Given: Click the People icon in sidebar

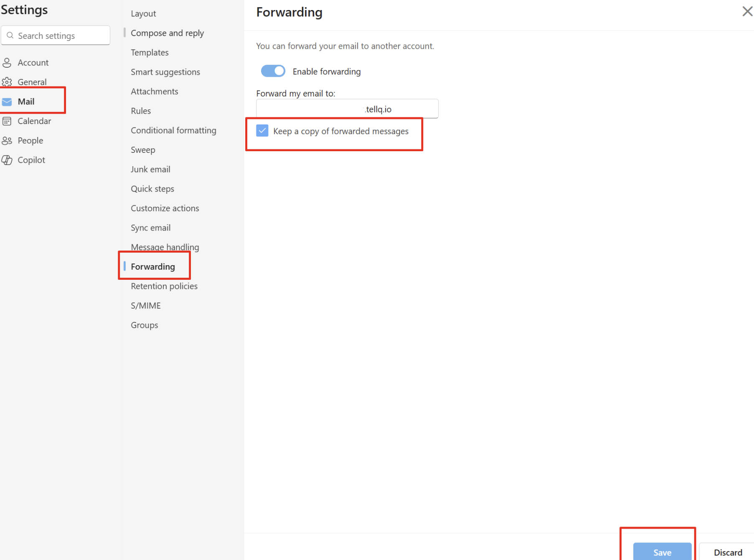Looking at the screenshot, I should pyautogui.click(x=7, y=141).
